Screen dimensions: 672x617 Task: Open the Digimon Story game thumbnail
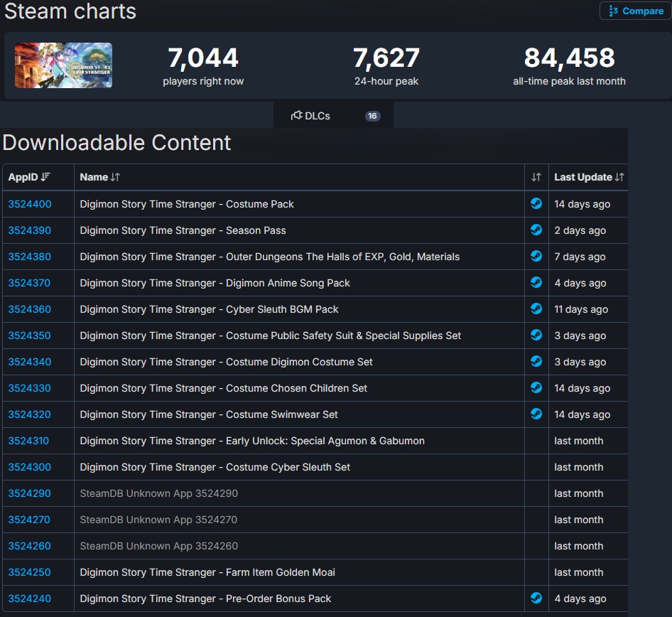[63, 65]
